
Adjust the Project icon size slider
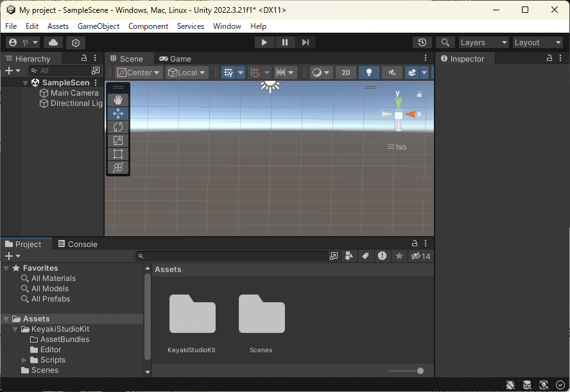click(406, 371)
